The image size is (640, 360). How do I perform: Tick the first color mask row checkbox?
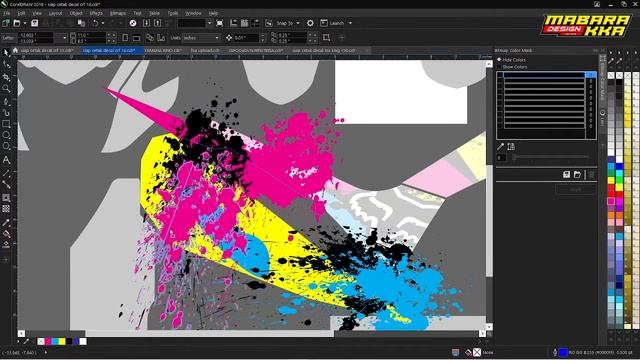[500, 75]
